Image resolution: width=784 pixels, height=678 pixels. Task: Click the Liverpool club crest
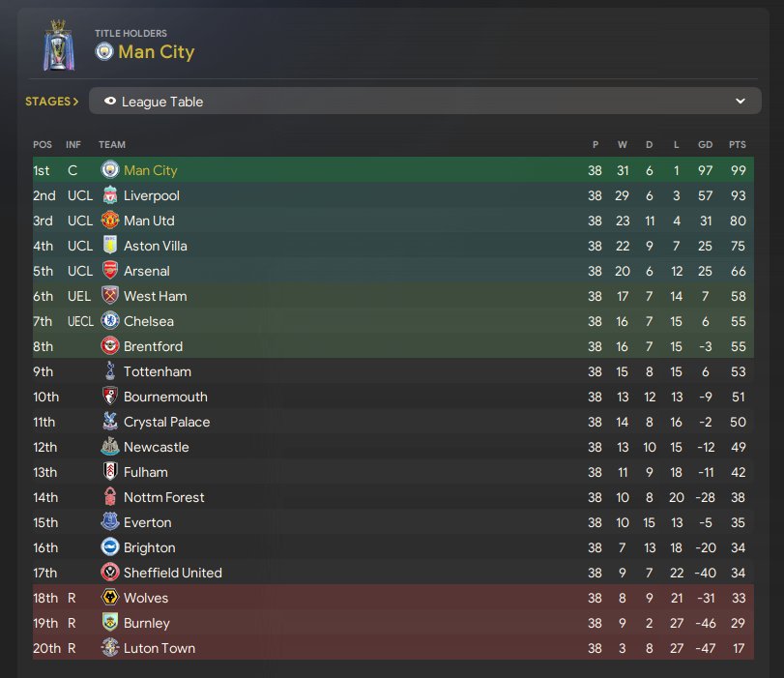click(x=110, y=195)
